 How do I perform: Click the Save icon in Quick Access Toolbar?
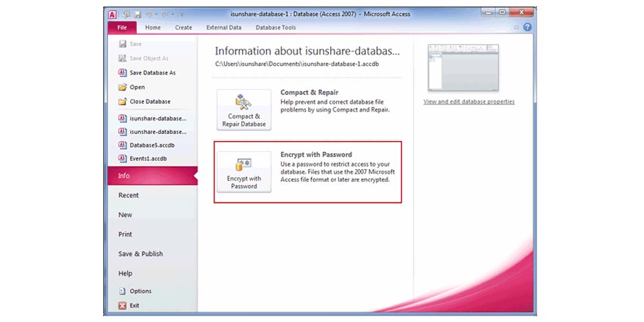click(138, 14)
